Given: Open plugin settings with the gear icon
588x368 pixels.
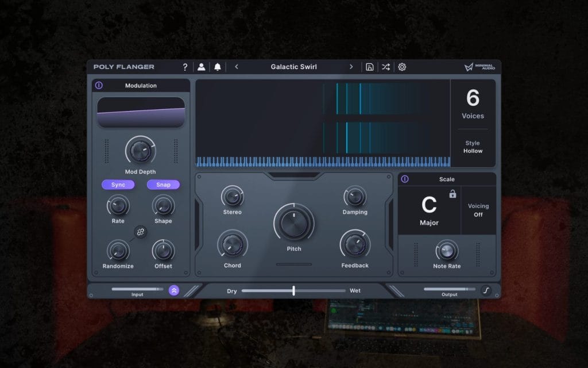Looking at the screenshot, I should pos(402,67).
